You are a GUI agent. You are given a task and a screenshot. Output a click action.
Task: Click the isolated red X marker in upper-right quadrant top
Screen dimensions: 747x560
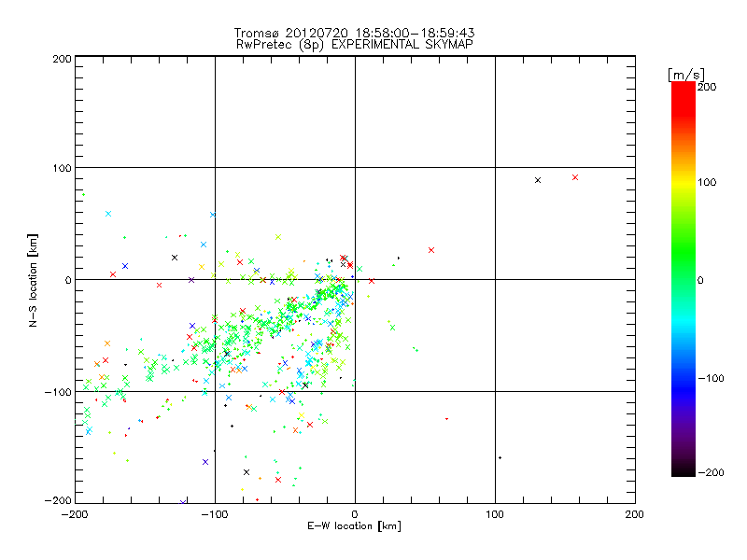[575, 177]
